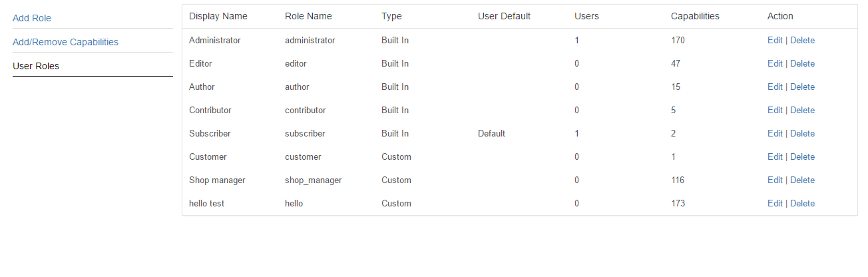The image size is (868, 277).
Task: Click the 'Default' user default value
Action: (x=491, y=133)
